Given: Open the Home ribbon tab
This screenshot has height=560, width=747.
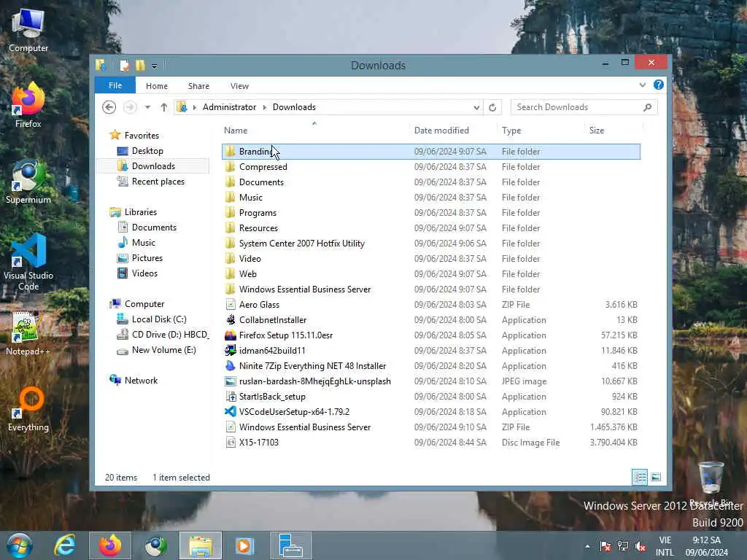Looking at the screenshot, I should [x=157, y=86].
